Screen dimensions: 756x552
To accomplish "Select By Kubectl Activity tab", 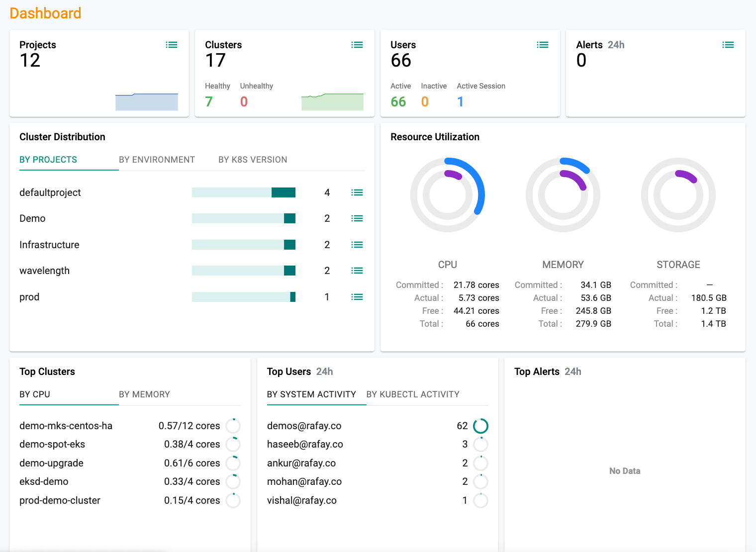I will (x=413, y=394).
